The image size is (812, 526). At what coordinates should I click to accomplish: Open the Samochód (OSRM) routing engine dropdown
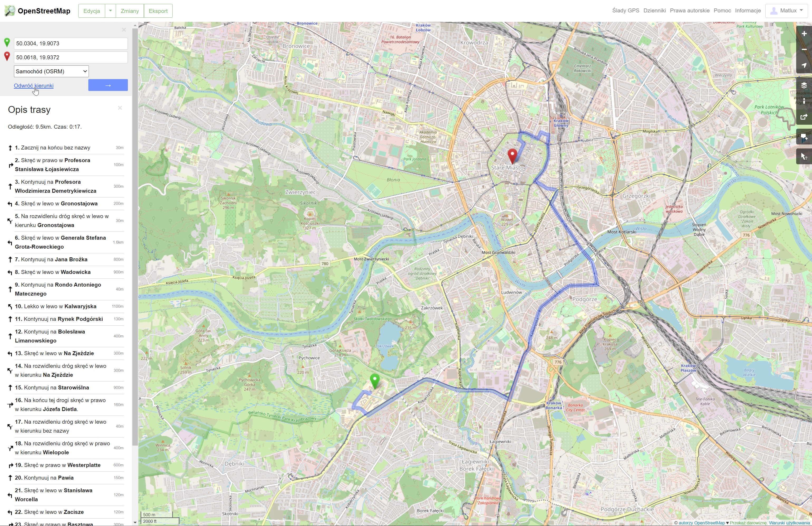pyautogui.click(x=51, y=71)
